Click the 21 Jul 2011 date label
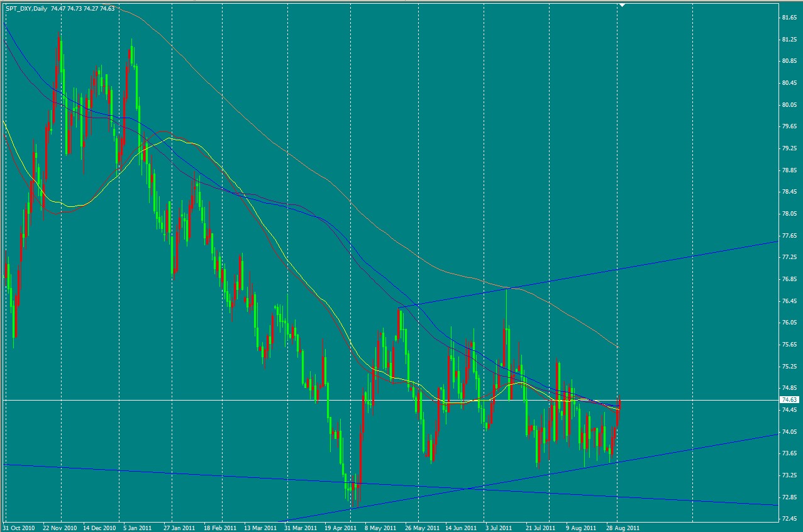 (540, 528)
